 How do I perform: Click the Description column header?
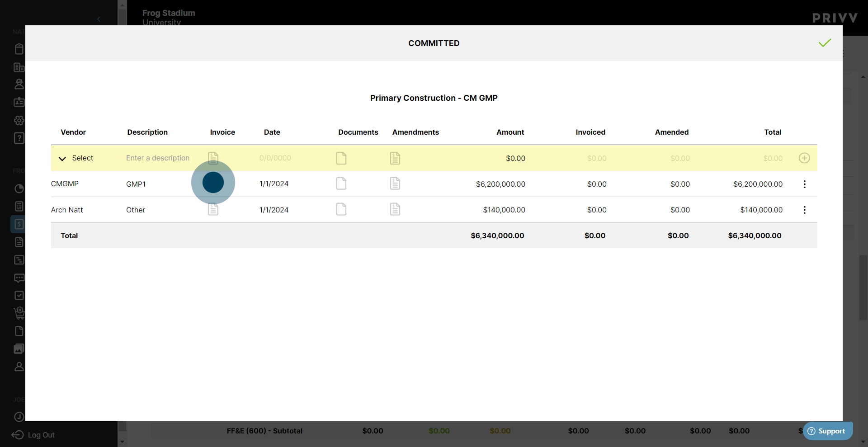(147, 132)
